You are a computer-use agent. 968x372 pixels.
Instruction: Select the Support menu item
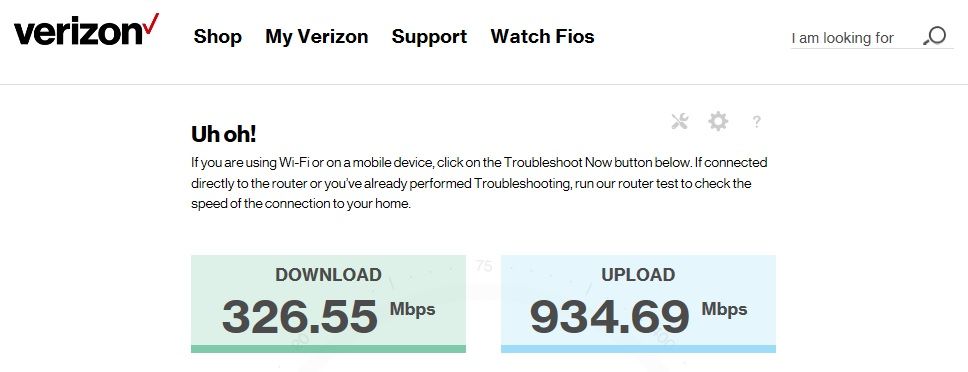[429, 36]
